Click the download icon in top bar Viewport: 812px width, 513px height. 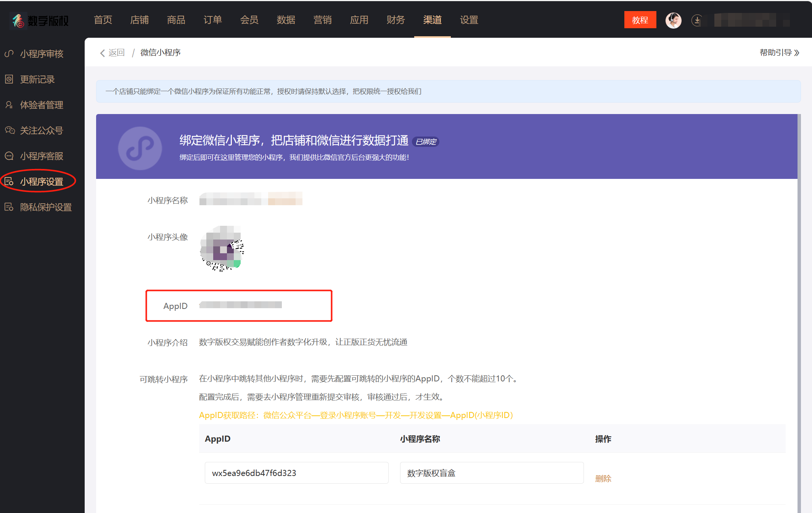point(697,20)
